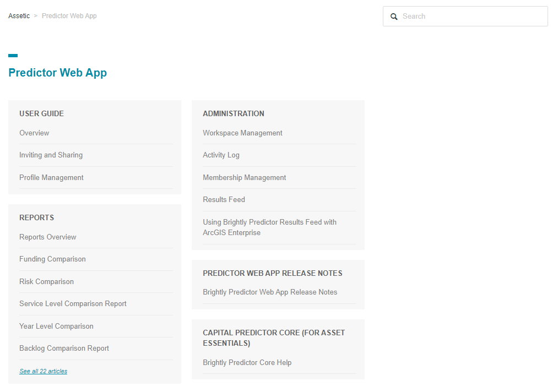Open Backlog Comparison Report article

pos(64,349)
